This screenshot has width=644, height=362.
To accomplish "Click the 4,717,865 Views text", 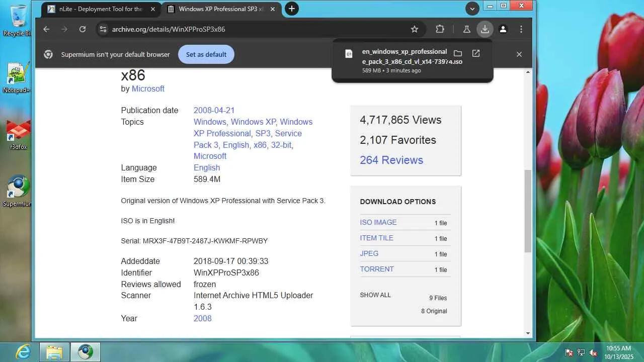I will (400, 120).
